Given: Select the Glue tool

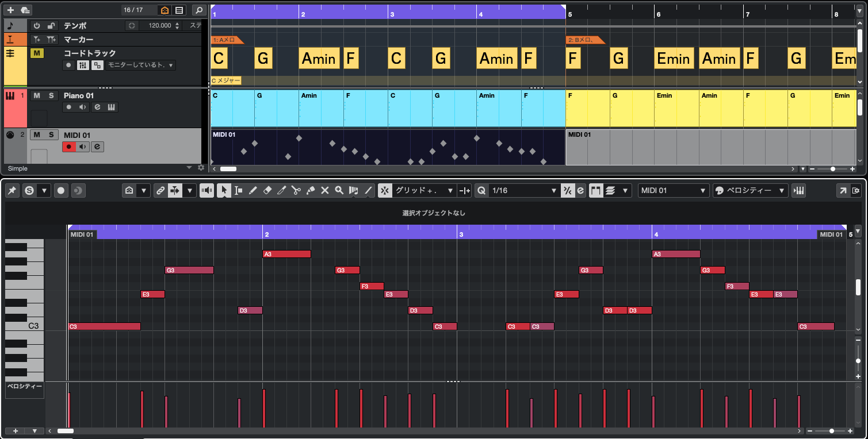Looking at the screenshot, I should pos(310,190).
